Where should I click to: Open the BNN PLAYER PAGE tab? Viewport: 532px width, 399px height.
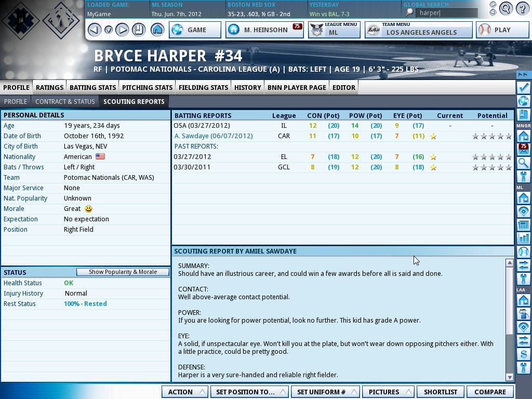click(297, 87)
